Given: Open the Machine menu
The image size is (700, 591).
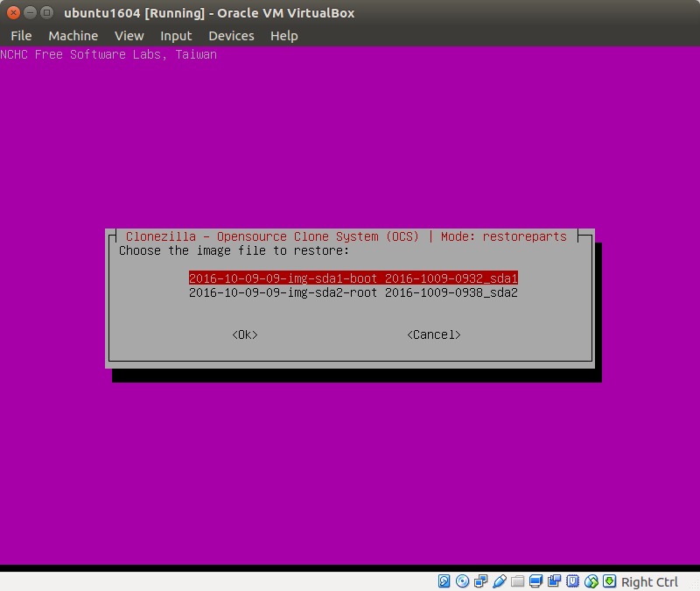Looking at the screenshot, I should coord(73,36).
